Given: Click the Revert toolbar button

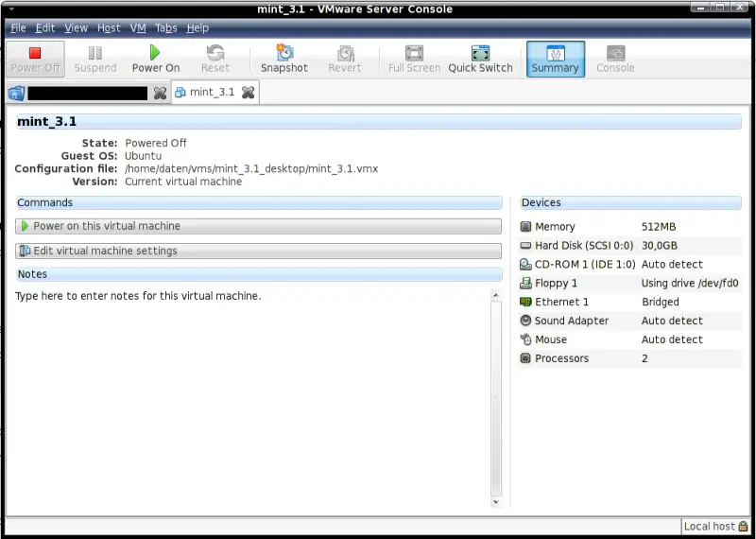Looking at the screenshot, I should (345, 59).
